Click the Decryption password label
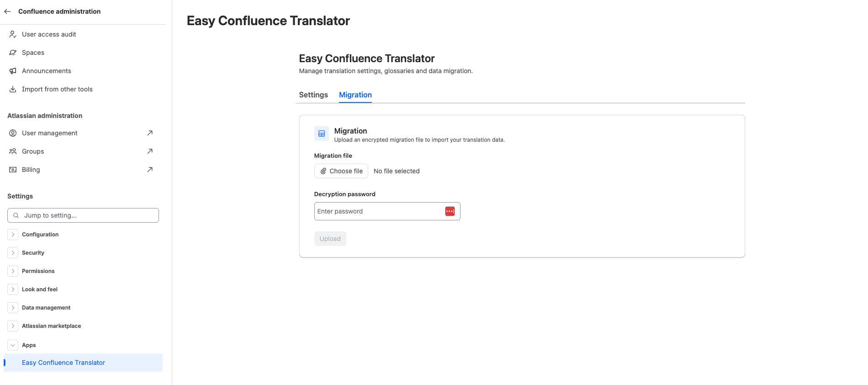Viewport: 868px width, 385px height. (345, 194)
